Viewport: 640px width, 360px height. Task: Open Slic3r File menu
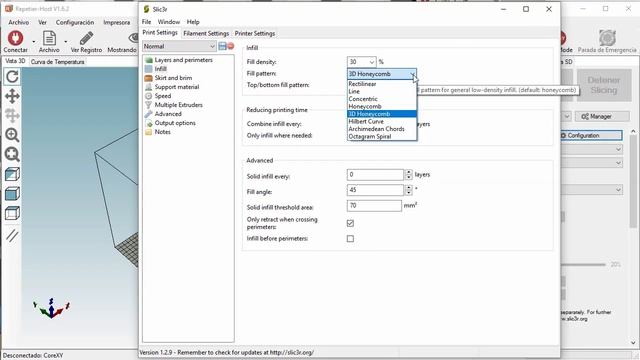(147, 22)
